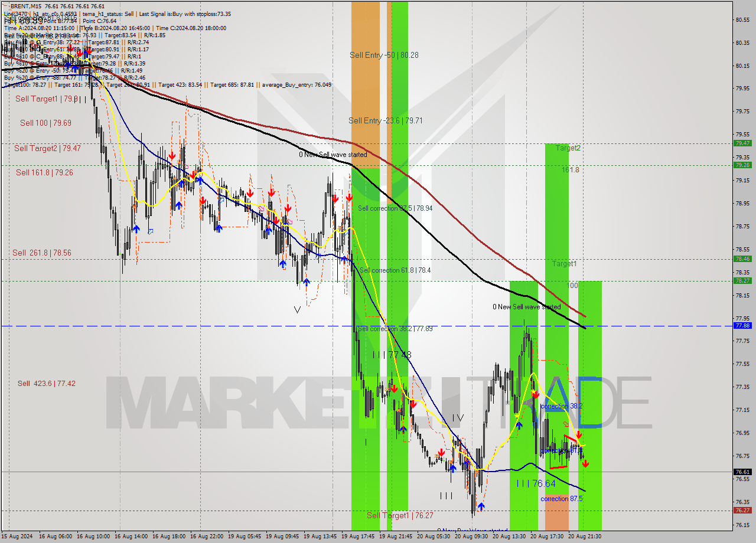Click the 'I I I 77.48' wave label
Screen dimensions: 756x543
point(392,355)
